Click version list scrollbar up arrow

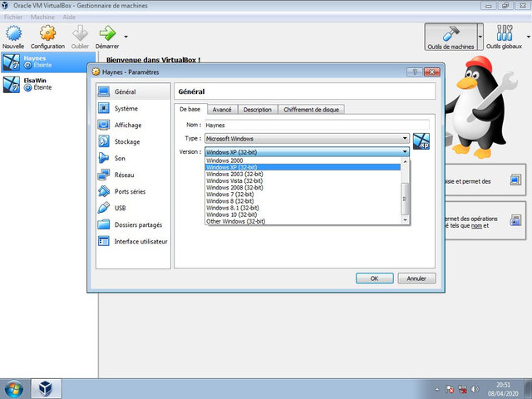tap(405, 161)
